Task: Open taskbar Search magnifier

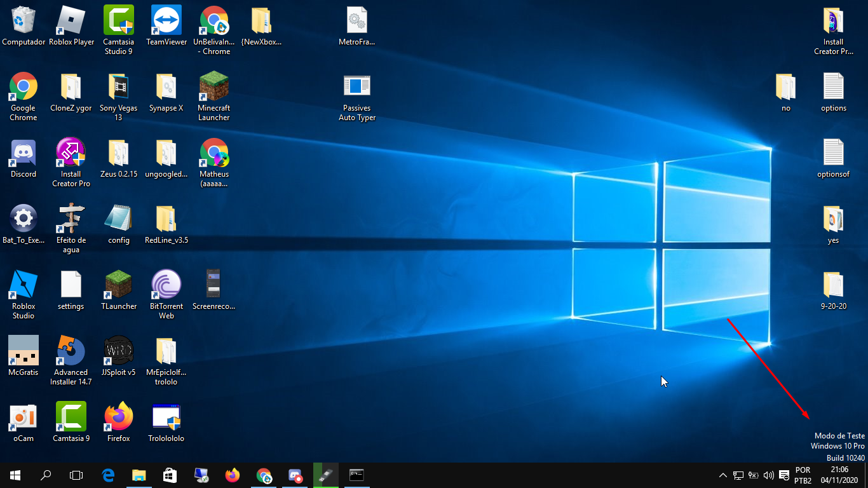Action: 46,475
